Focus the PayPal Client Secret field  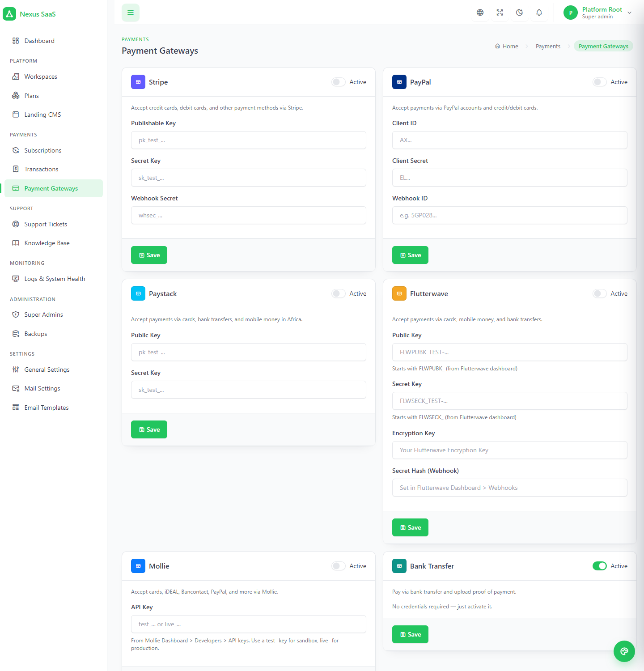click(x=510, y=178)
